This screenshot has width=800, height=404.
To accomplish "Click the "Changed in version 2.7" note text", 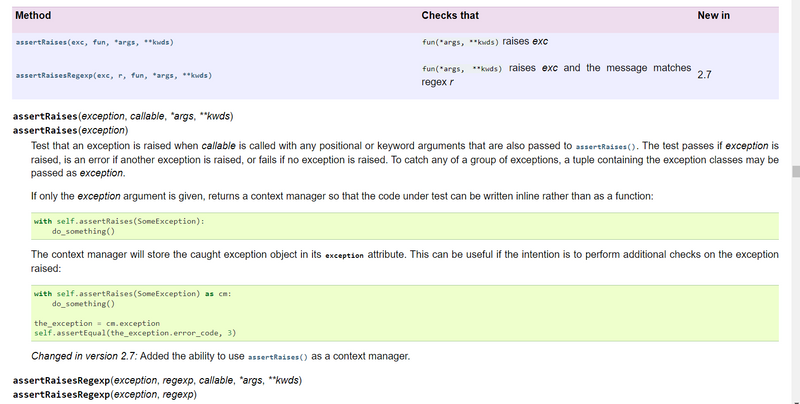I will 85,356.
